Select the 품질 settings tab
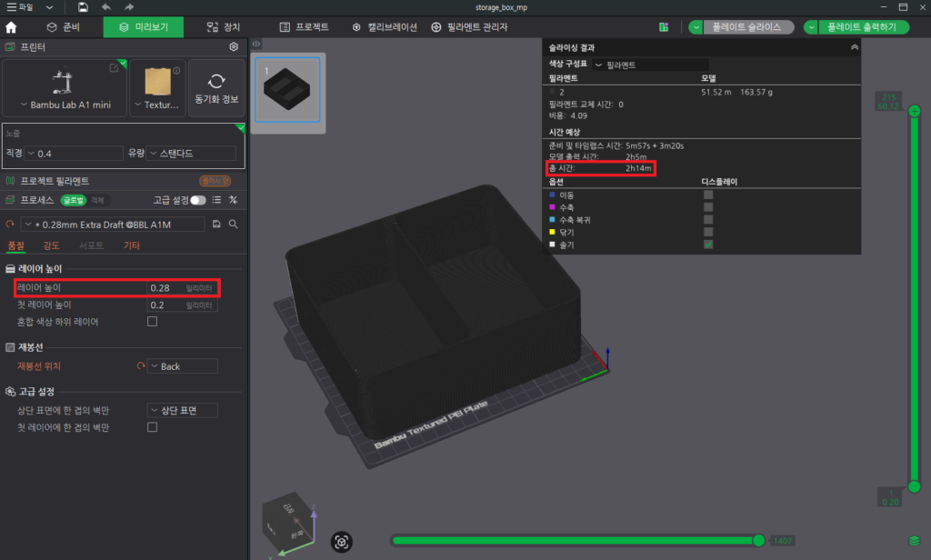The width and height of the screenshot is (931, 560). (x=16, y=245)
